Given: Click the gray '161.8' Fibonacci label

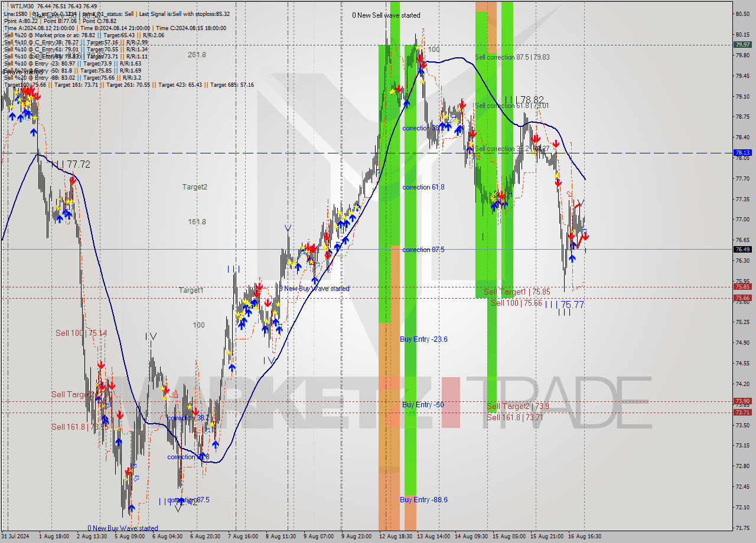Looking at the screenshot, I should pos(197,222).
